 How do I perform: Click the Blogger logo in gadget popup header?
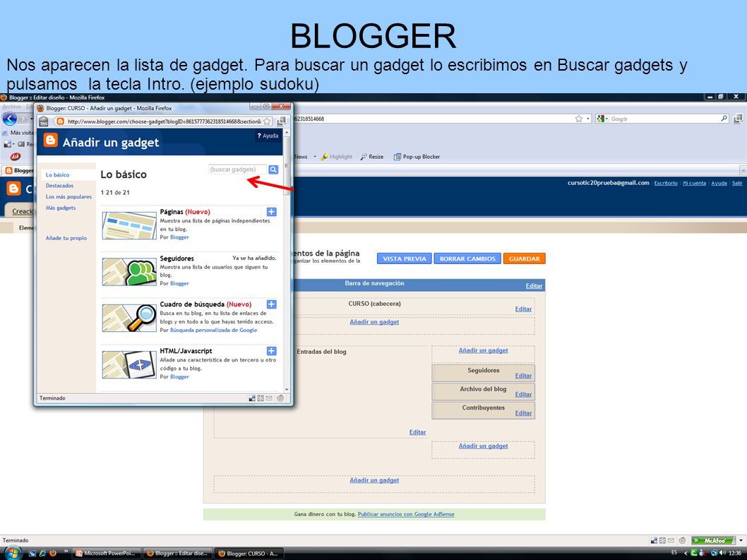pyautogui.click(x=51, y=141)
